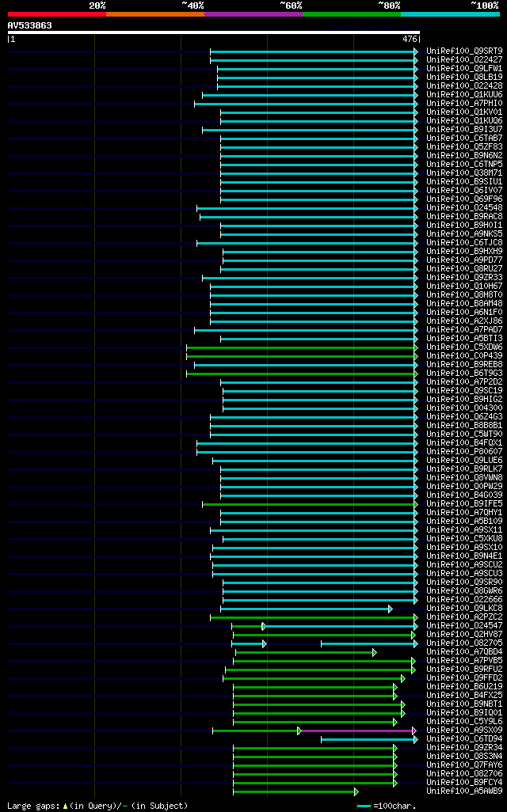The image size is (507, 812).
Task: Select the AV533863 query sequence title
Action: click(x=29, y=25)
